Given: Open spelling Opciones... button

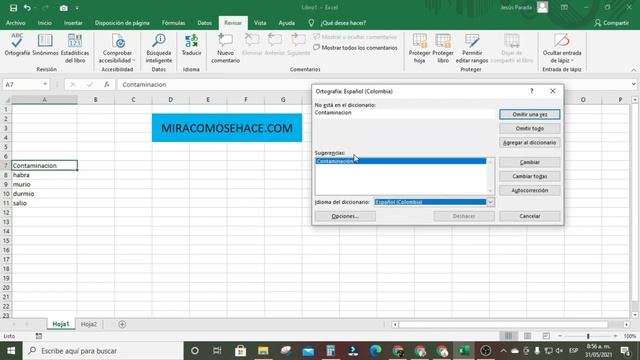Looking at the screenshot, I should pos(345,216).
